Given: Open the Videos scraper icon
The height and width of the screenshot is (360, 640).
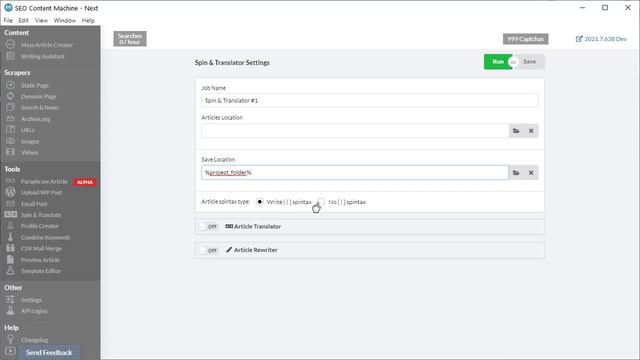Looking at the screenshot, I should click(x=10, y=152).
